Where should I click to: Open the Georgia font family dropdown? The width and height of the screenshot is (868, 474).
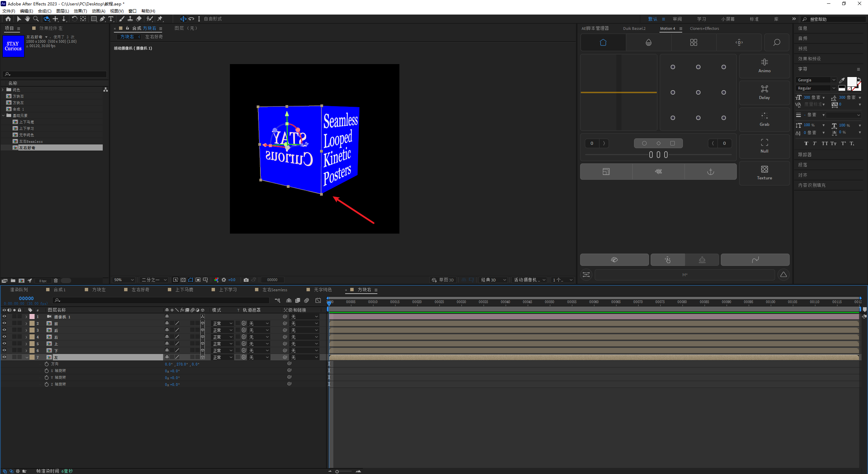click(833, 80)
